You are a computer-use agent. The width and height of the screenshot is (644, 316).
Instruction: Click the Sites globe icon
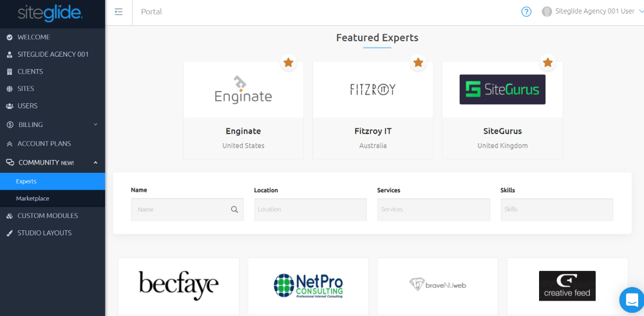(x=10, y=89)
